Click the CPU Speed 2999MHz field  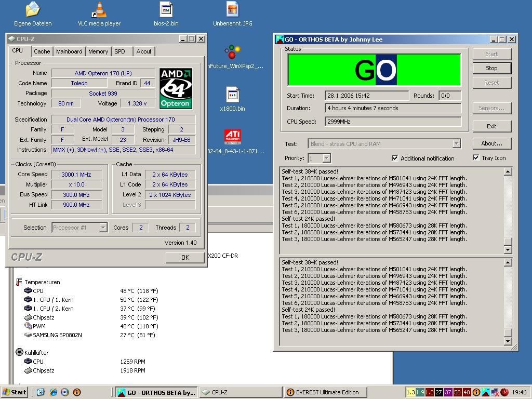coord(393,122)
